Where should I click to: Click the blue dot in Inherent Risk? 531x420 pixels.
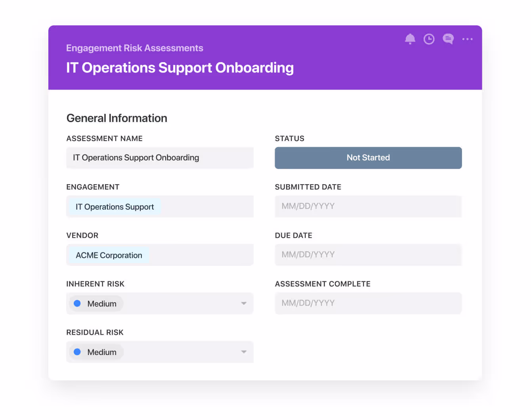[77, 304]
